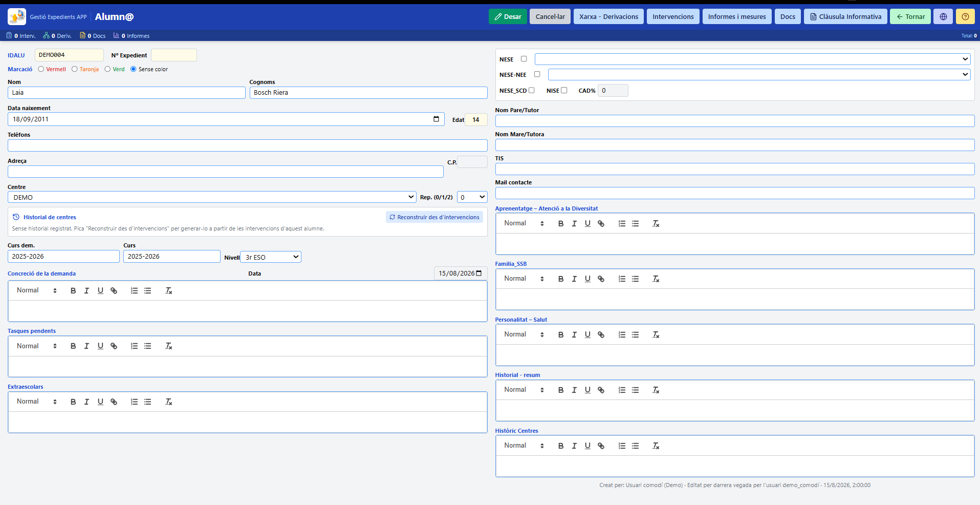Screen dimensions: 980x505
Task: Tick the NISE checkbox
Action: click(564, 90)
